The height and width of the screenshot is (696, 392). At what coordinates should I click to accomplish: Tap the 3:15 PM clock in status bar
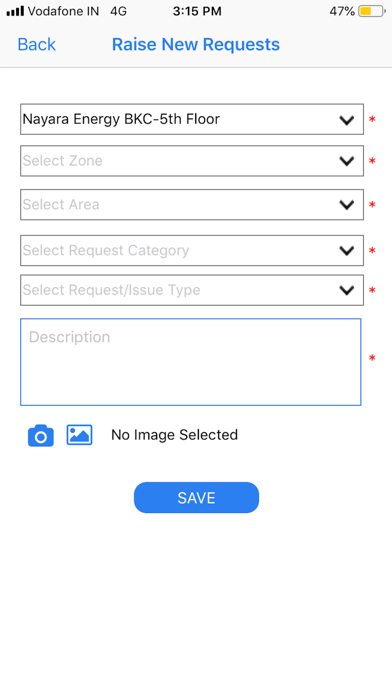pos(197,12)
